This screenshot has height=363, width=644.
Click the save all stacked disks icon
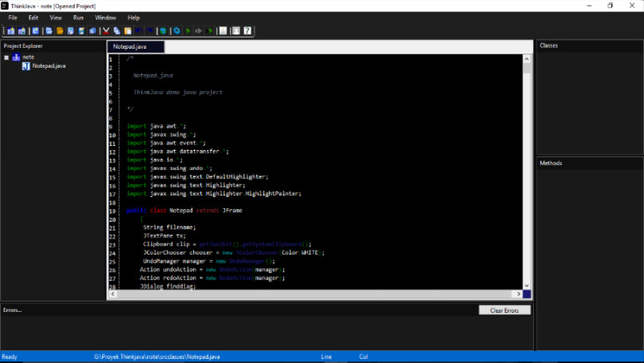93,31
